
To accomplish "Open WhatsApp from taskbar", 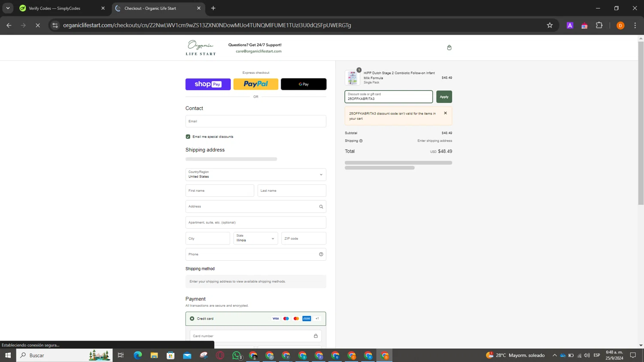I will [237, 355].
